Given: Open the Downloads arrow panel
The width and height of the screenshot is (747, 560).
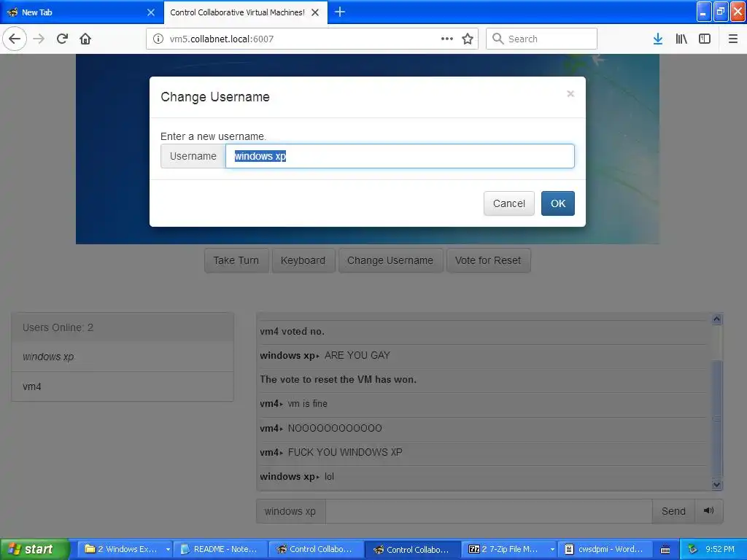Looking at the screenshot, I should click(x=658, y=39).
